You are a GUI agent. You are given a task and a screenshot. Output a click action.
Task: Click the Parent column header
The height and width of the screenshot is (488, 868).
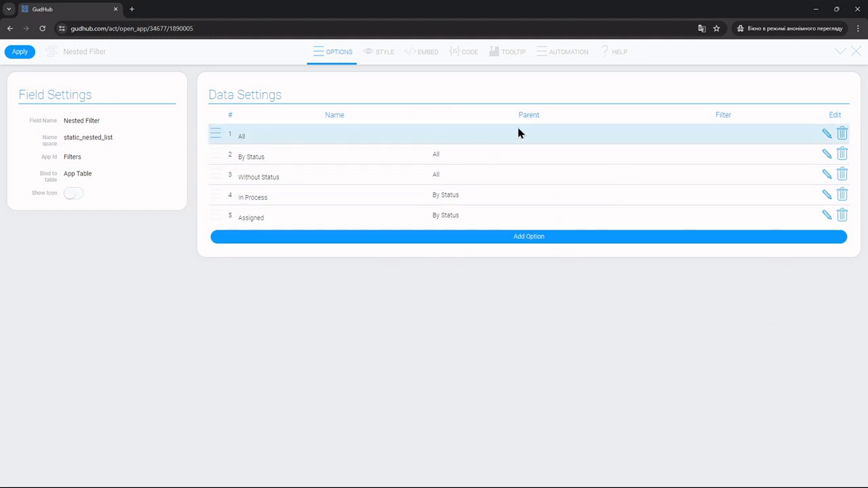[529, 115]
